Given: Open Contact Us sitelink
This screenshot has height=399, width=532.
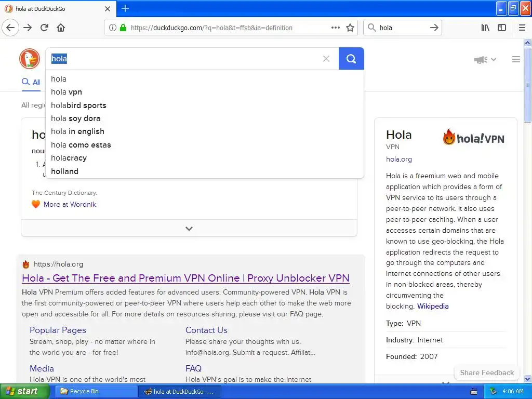Looking at the screenshot, I should pos(206,330).
